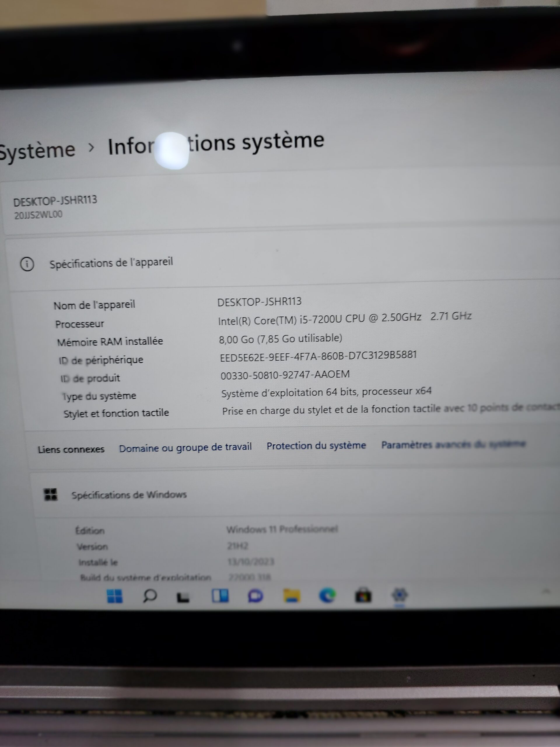Screen dimensions: 560x747
Task: Select the 8,00 Go RAM value
Action: pos(281,339)
